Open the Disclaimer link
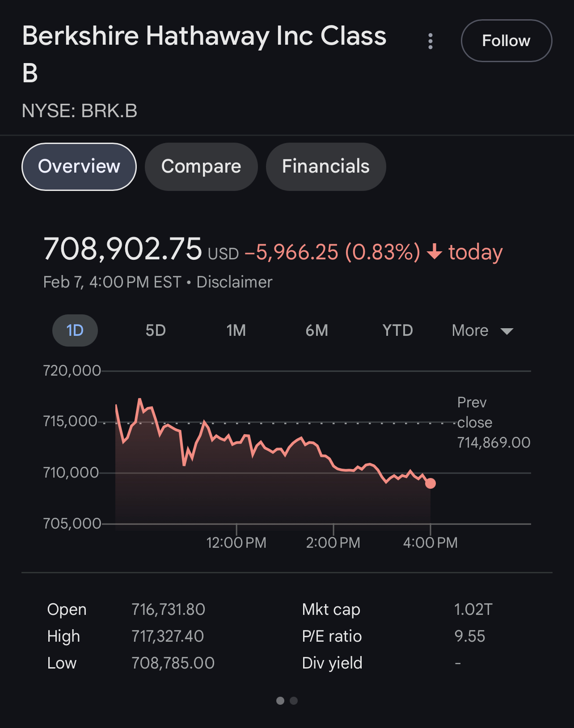This screenshot has height=728, width=574. 234,282
